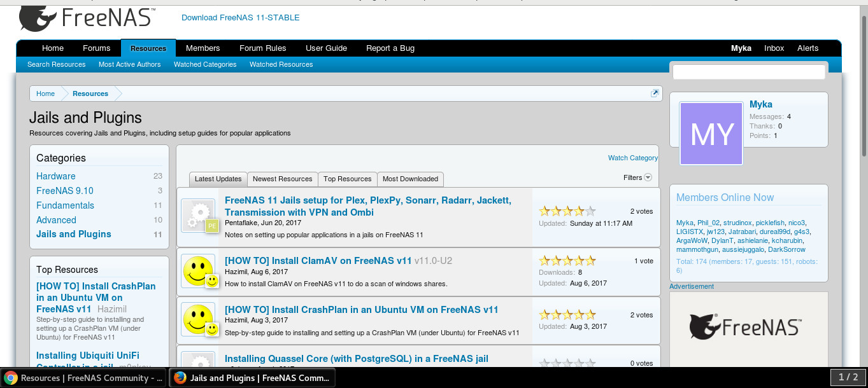
Task: Click the smiley icon for CrashPlan resource
Action: pos(197,319)
